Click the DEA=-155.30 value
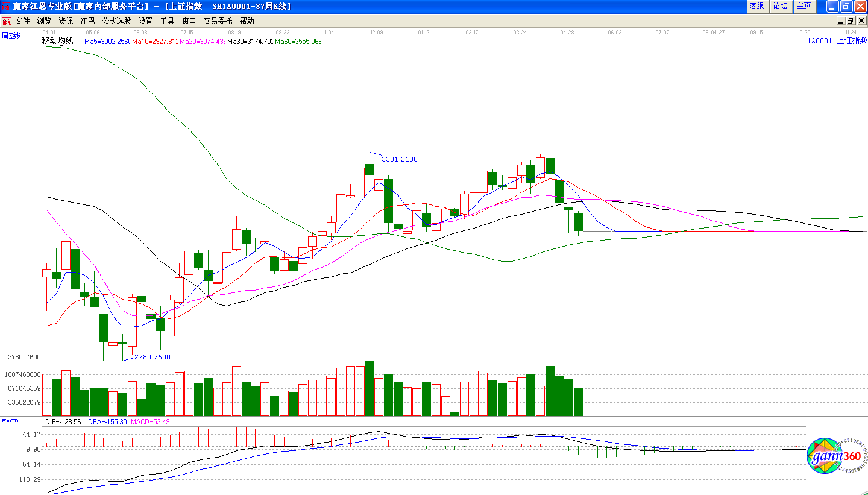The height and width of the screenshot is (495, 868). [x=107, y=422]
